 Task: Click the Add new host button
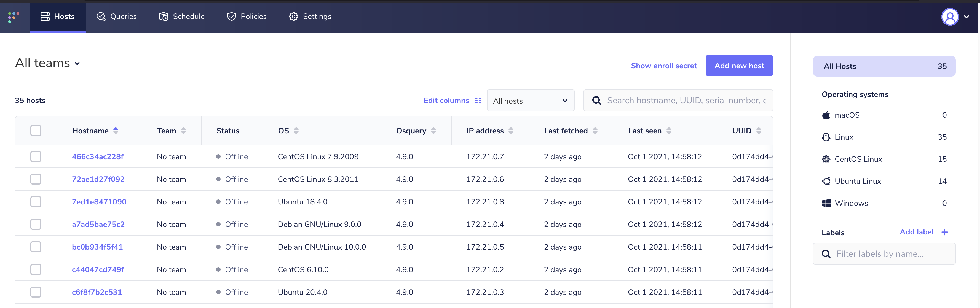739,66
